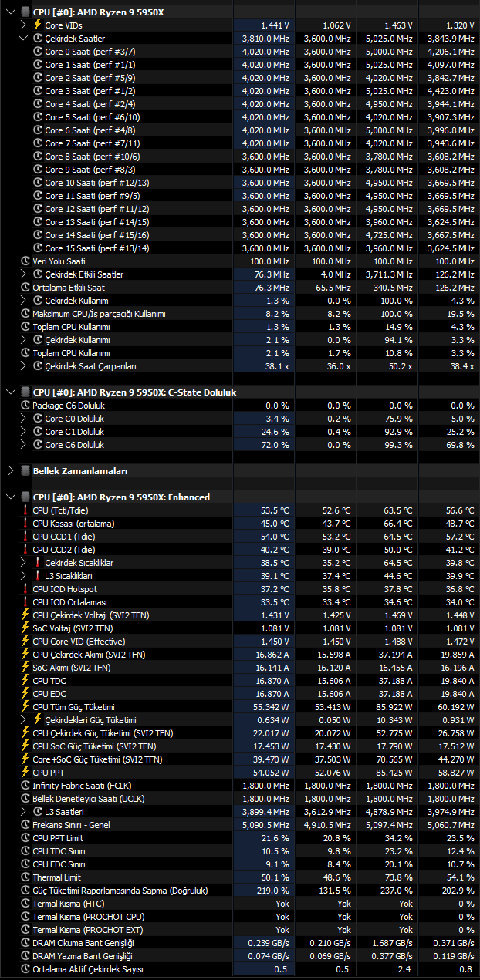The image size is (480, 980).
Task: Expand the L3 Saatleri entry
Action: tap(24, 812)
